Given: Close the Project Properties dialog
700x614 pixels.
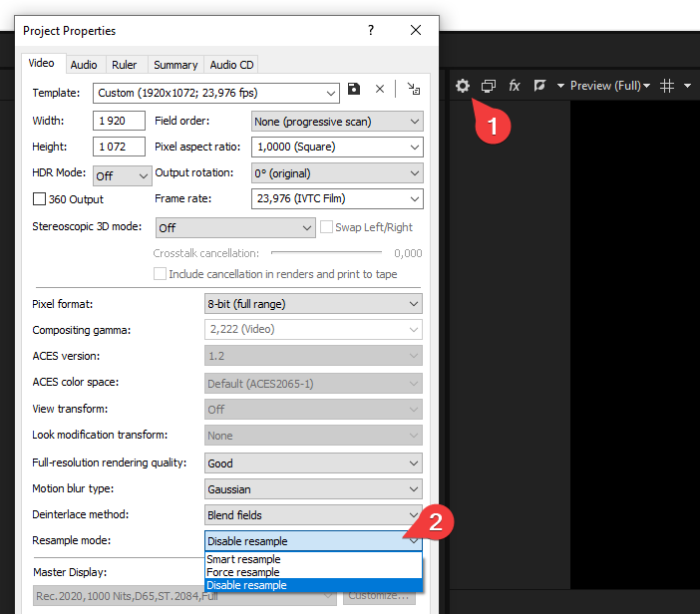Looking at the screenshot, I should [x=416, y=30].
